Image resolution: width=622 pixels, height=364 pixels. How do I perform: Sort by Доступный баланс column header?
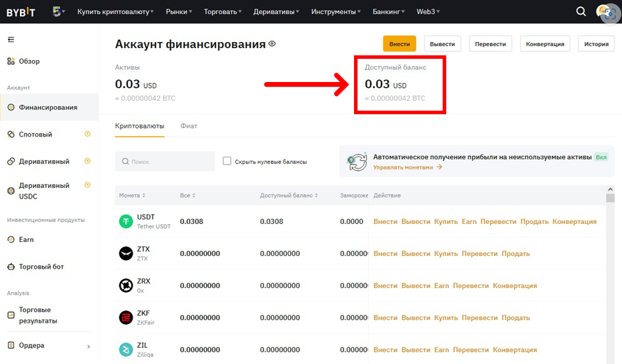289,195
